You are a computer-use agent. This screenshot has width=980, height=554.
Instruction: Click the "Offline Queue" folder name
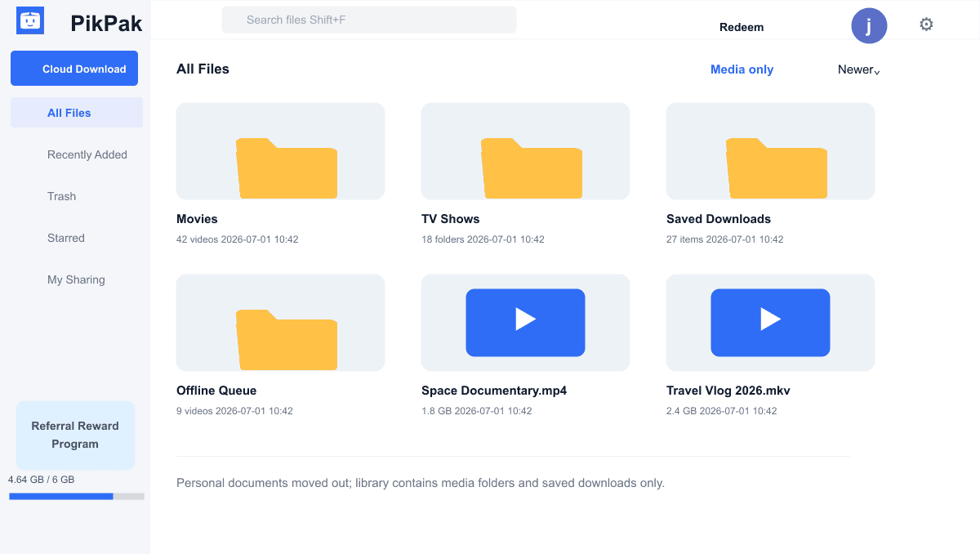(216, 391)
